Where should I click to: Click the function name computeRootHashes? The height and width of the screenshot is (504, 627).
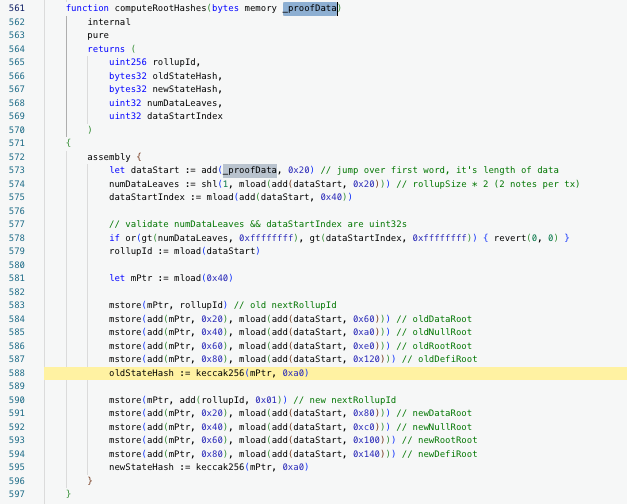pos(160,8)
